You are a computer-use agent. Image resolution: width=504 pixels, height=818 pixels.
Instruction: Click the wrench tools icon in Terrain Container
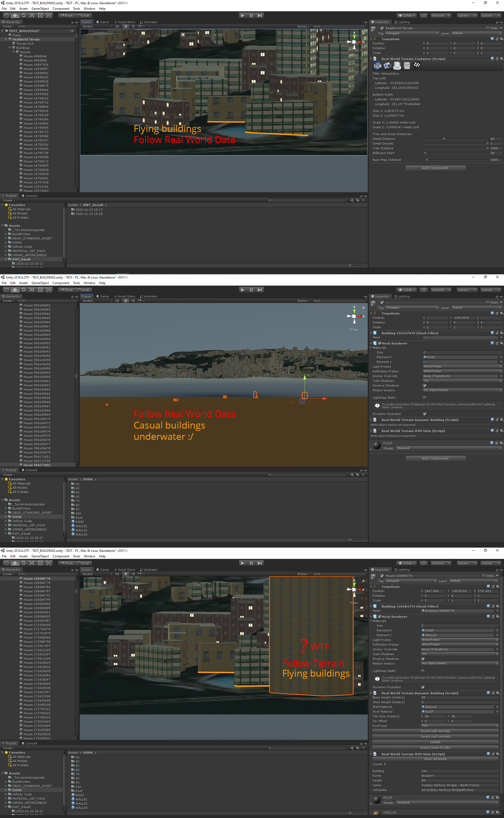click(x=407, y=65)
